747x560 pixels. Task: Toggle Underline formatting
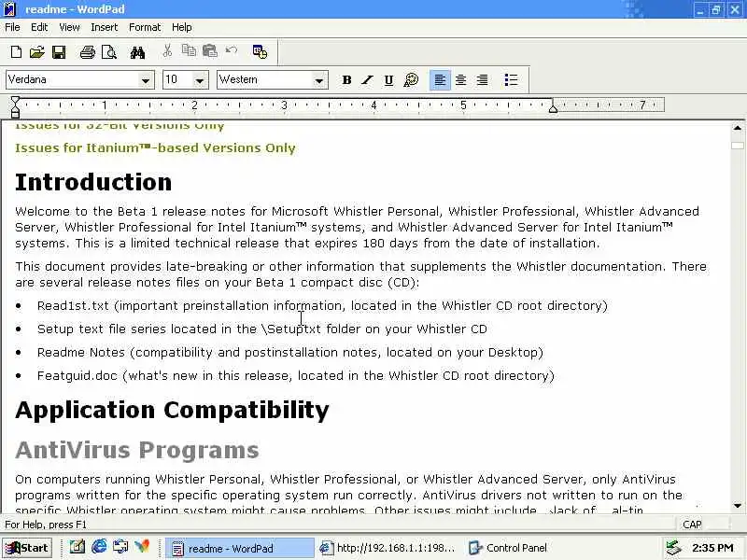click(x=388, y=80)
